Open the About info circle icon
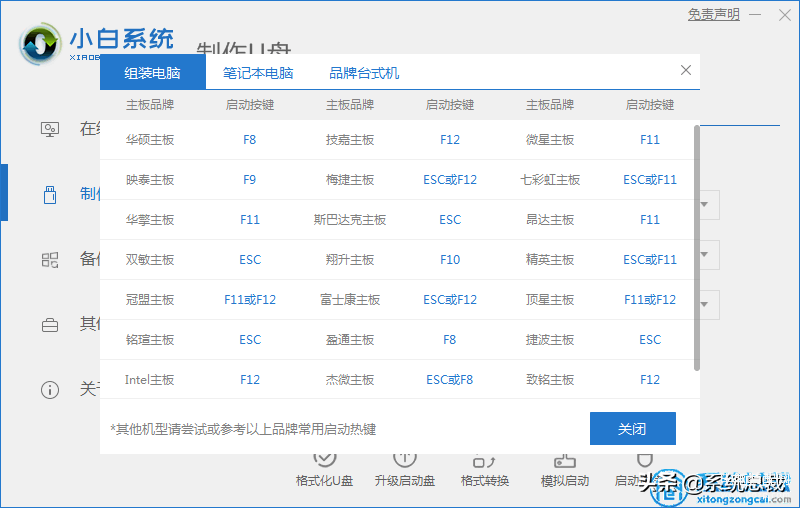Image resolution: width=800 pixels, height=508 pixels. point(49,390)
